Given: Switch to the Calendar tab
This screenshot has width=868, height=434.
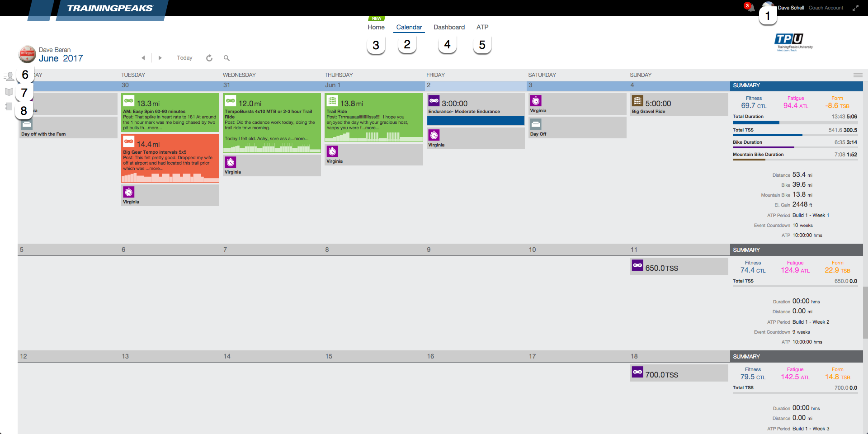Looking at the screenshot, I should (409, 27).
